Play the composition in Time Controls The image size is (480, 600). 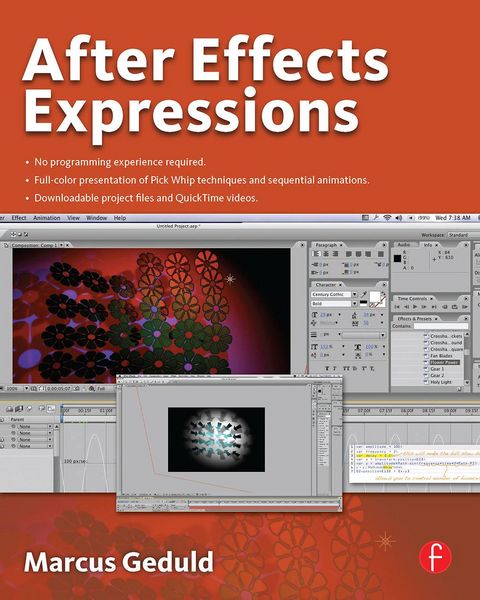pos(415,307)
